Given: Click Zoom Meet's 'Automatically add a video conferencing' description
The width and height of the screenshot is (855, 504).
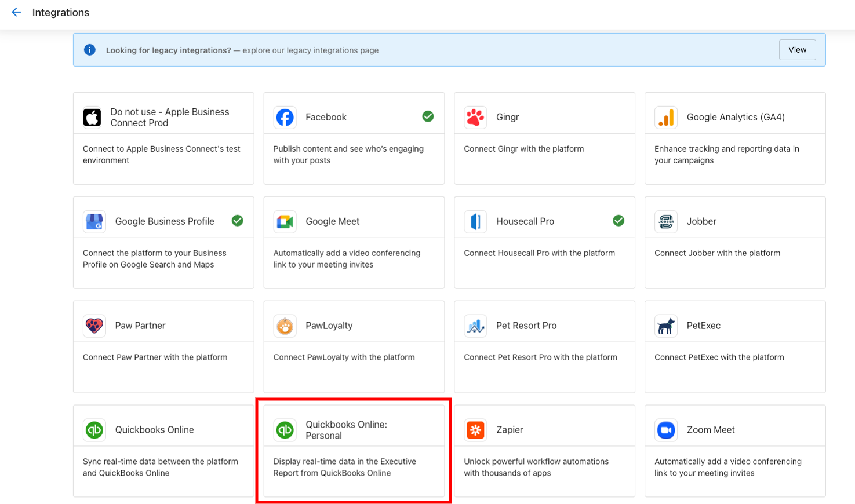Looking at the screenshot, I should [728, 468].
